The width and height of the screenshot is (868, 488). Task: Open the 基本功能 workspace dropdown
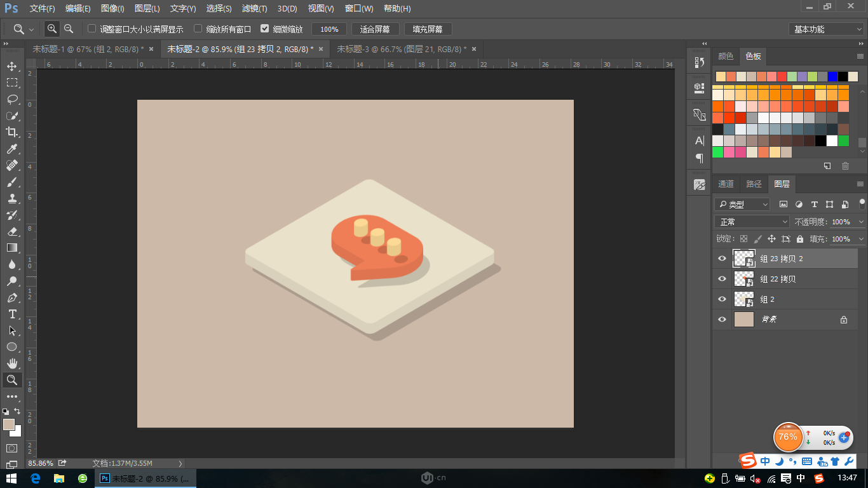pos(826,29)
